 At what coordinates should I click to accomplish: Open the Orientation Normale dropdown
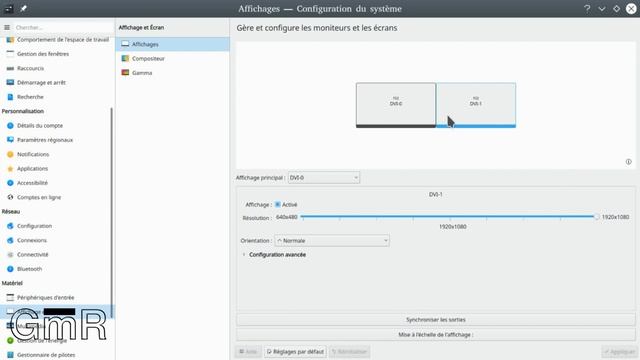(x=332, y=241)
